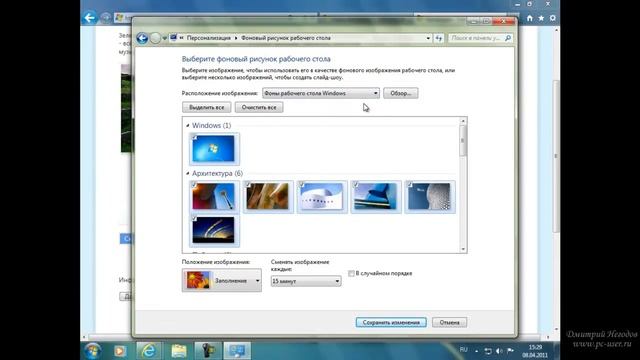Click the network tray icon
This screenshot has height=360, width=640.
tap(488, 351)
